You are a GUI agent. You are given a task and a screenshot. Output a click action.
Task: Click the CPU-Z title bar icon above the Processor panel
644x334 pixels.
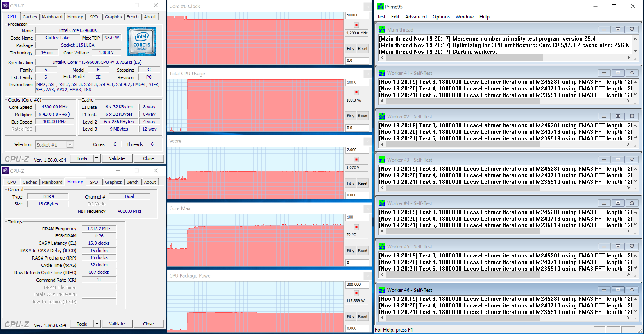click(6, 5)
